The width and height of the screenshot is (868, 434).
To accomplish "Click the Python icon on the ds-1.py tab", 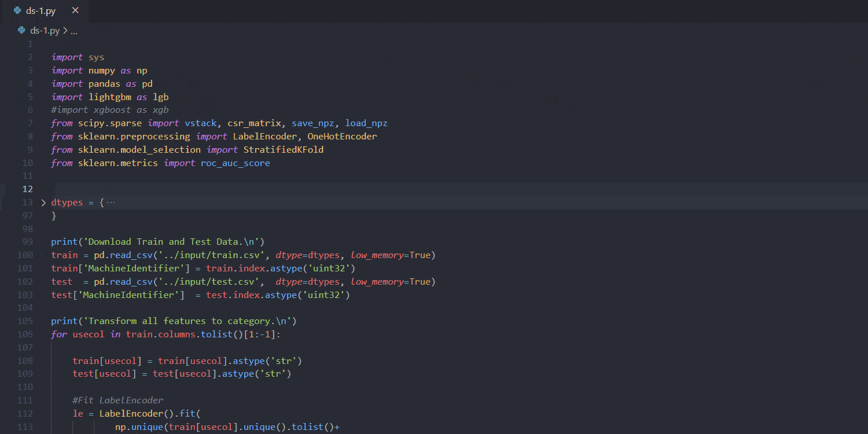I will 18,10.
